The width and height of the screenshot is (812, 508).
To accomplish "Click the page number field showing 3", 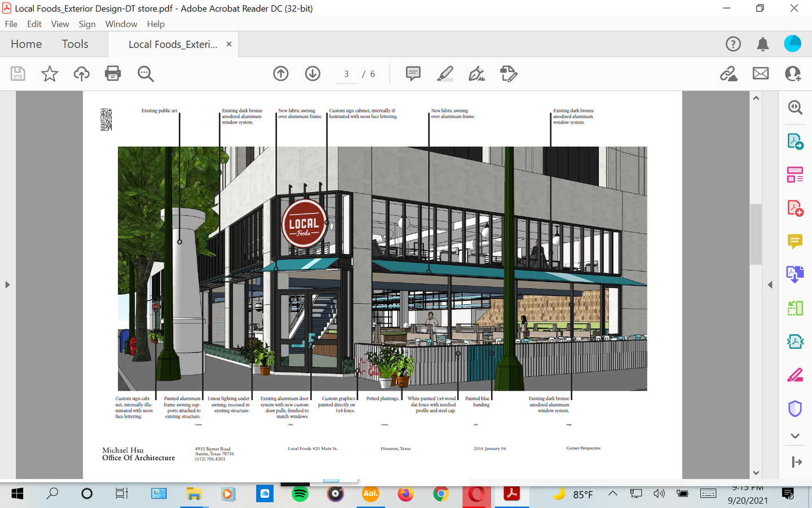I will [346, 74].
